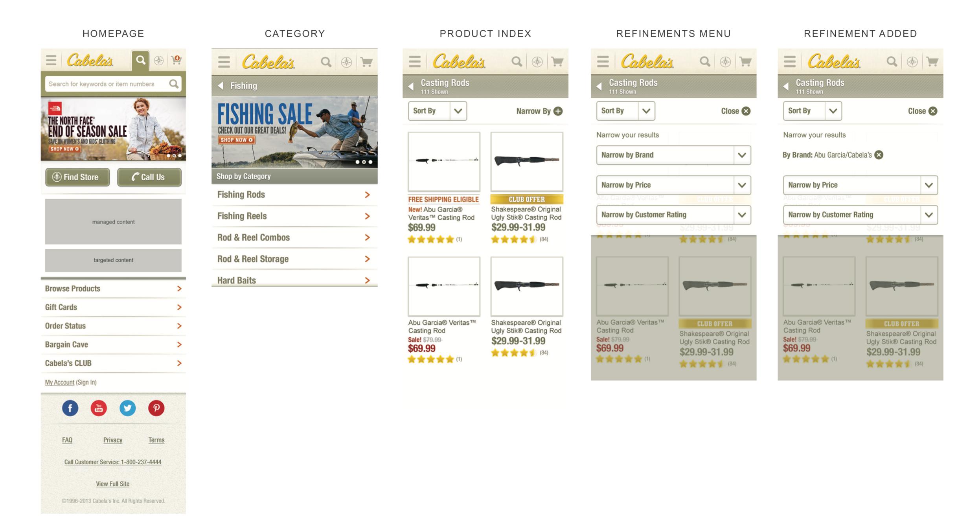This screenshot has height=522, width=980.
Task: Open hamburger menu on Category screen
Action: [x=224, y=62]
